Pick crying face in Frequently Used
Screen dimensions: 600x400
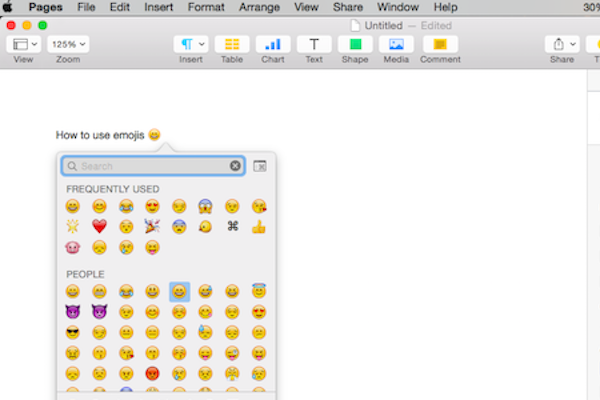pos(126,247)
